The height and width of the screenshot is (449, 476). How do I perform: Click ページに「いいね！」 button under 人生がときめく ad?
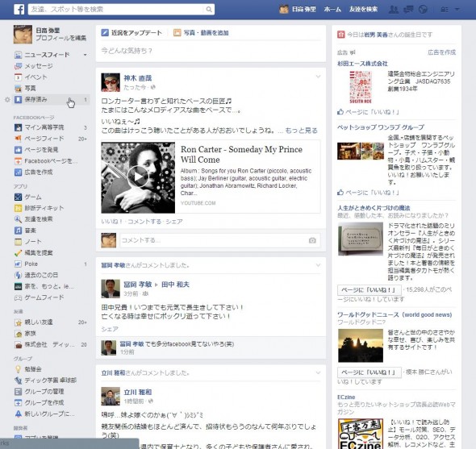370,289
